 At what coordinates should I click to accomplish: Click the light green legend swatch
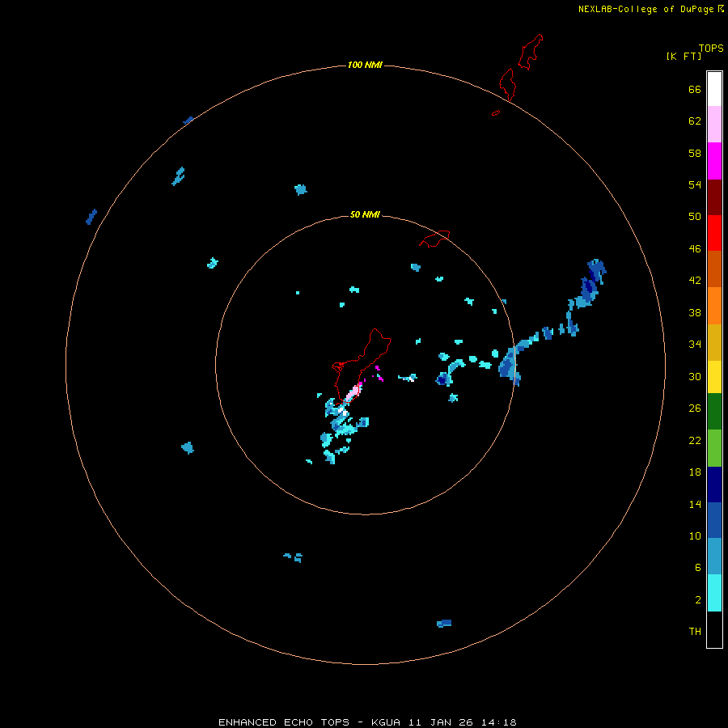[714, 448]
